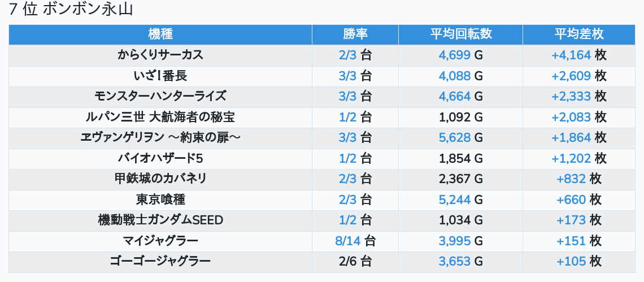This screenshot has height=282, width=644.
Task: Click the 3,653 spins link for ゴーゴージャグラー
Action: click(454, 262)
